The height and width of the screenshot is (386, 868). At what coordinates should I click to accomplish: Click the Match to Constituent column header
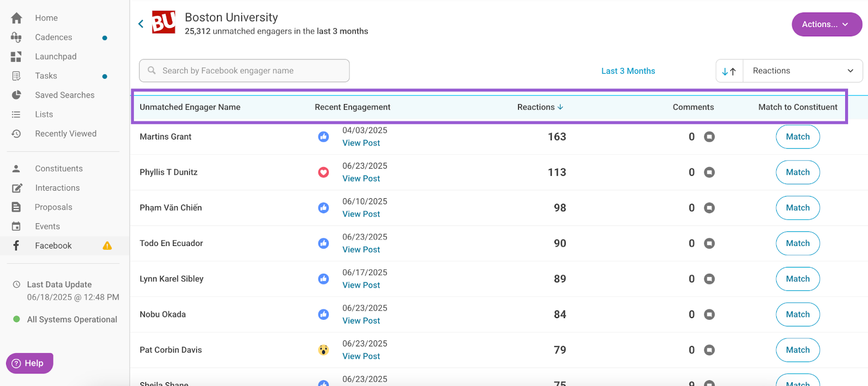[x=798, y=107]
